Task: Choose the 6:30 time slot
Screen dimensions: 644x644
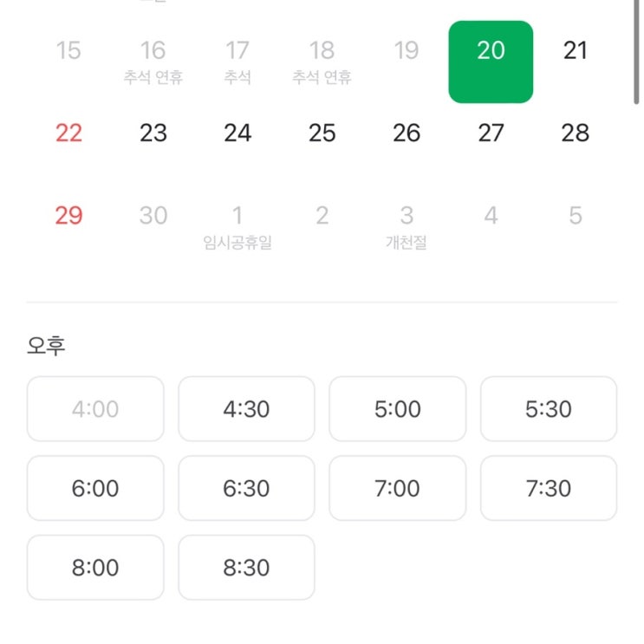Action: 246,488
